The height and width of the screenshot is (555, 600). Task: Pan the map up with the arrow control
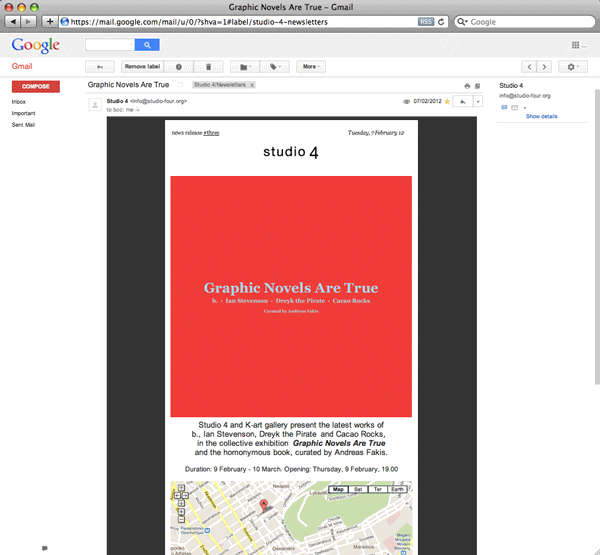pos(181,488)
